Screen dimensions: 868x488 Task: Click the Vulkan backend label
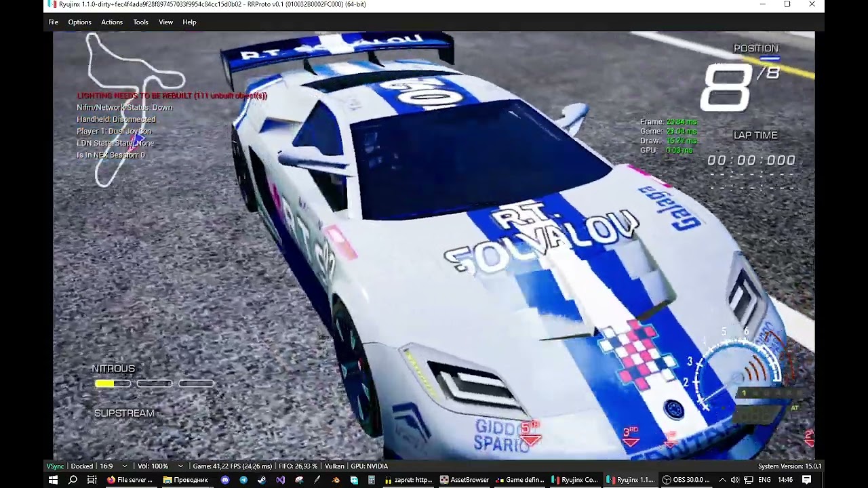coord(334,466)
